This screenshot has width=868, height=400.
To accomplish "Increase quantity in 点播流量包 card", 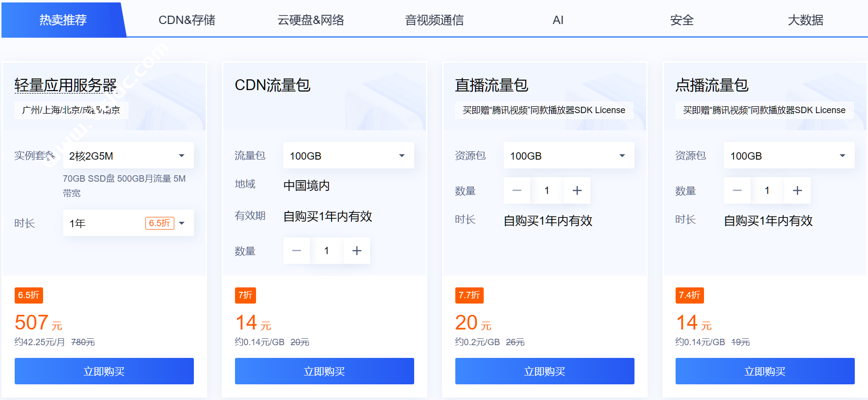I will click(798, 190).
